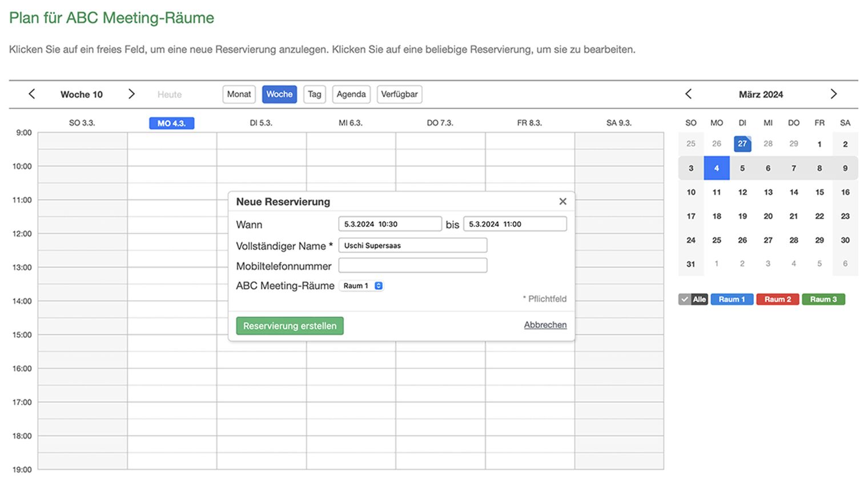
Task: Filter by Raum 2 red tag
Action: 777,299
